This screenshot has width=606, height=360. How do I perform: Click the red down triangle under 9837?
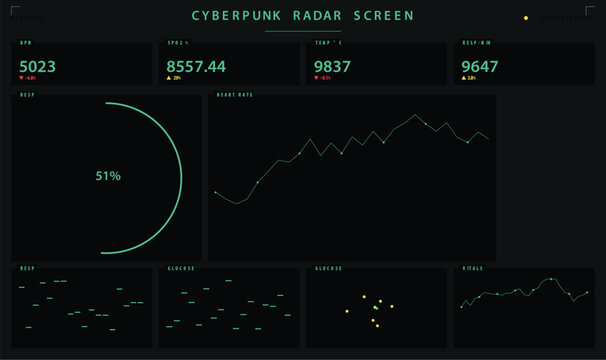(316, 78)
